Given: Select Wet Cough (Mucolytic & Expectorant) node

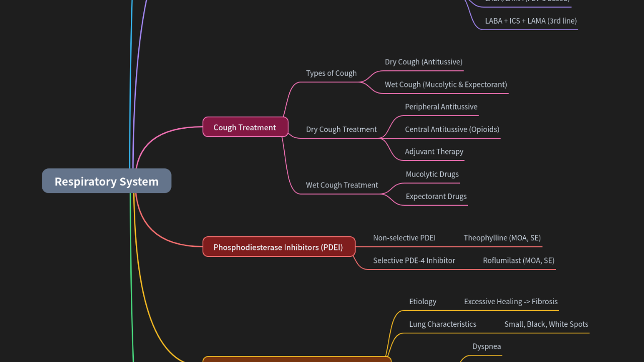Looking at the screenshot, I should [446, 84].
